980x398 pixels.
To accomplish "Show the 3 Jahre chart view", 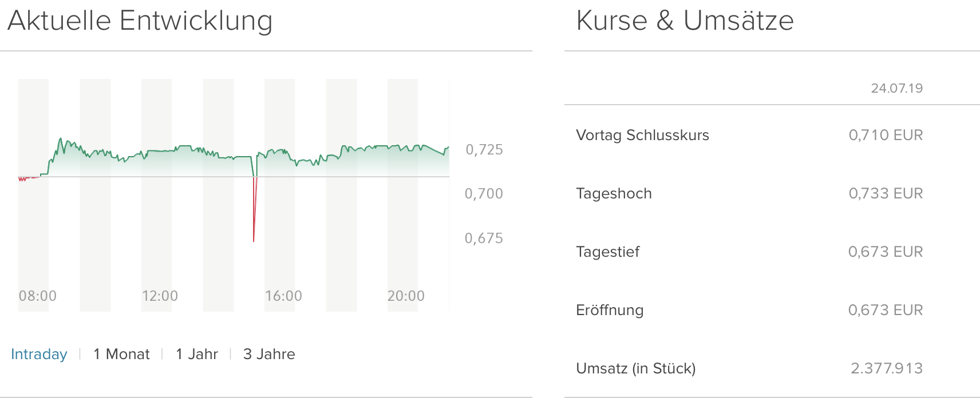I will point(269,354).
